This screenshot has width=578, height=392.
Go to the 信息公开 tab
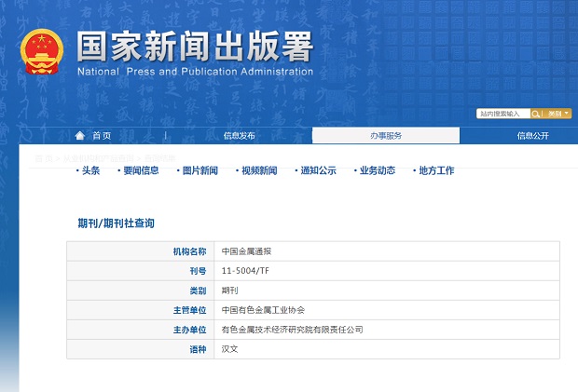coord(533,136)
